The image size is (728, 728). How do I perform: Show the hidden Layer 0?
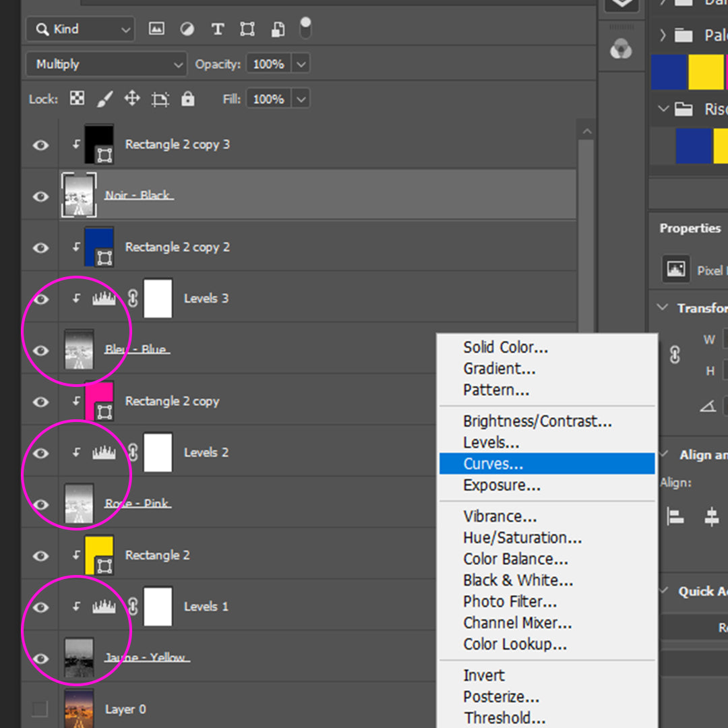(x=40, y=708)
